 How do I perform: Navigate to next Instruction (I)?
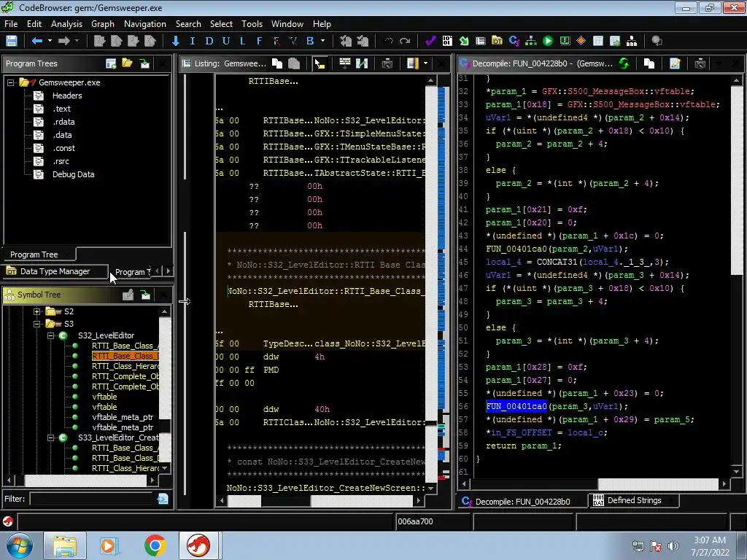192,41
